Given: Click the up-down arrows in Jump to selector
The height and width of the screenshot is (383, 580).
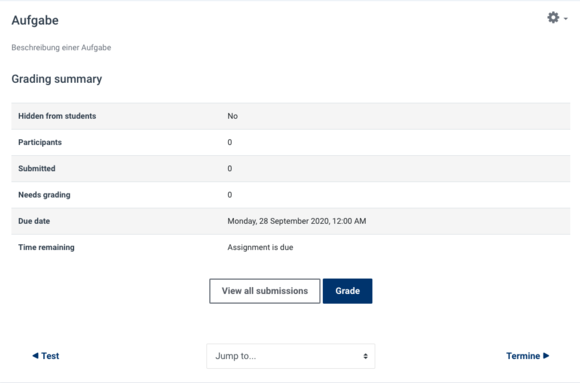Looking at the screenshot, I should coord(365,356).
